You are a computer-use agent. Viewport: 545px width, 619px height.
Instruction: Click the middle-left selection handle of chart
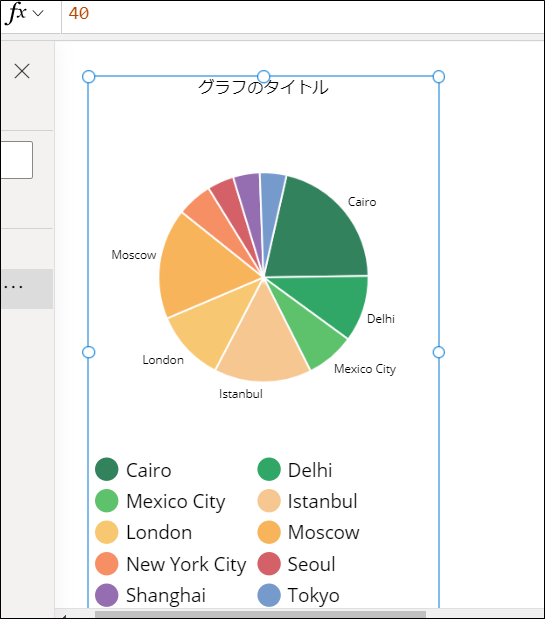(88, 352)
